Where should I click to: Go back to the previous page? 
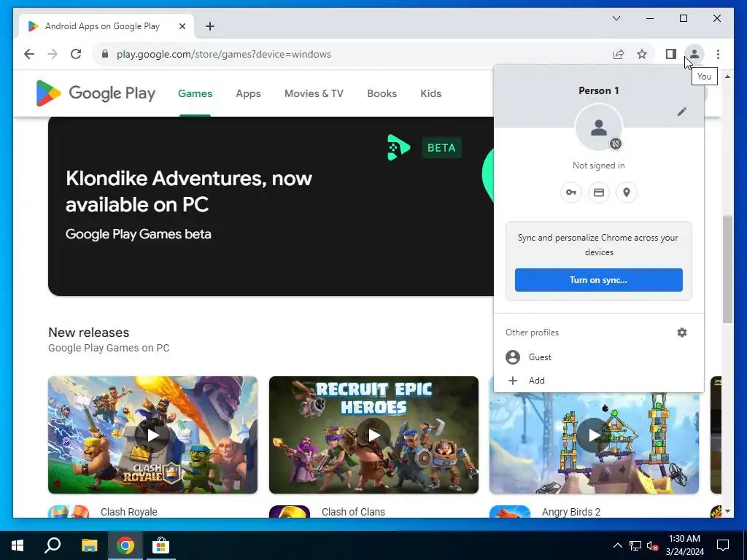click(x=29, y=54)
